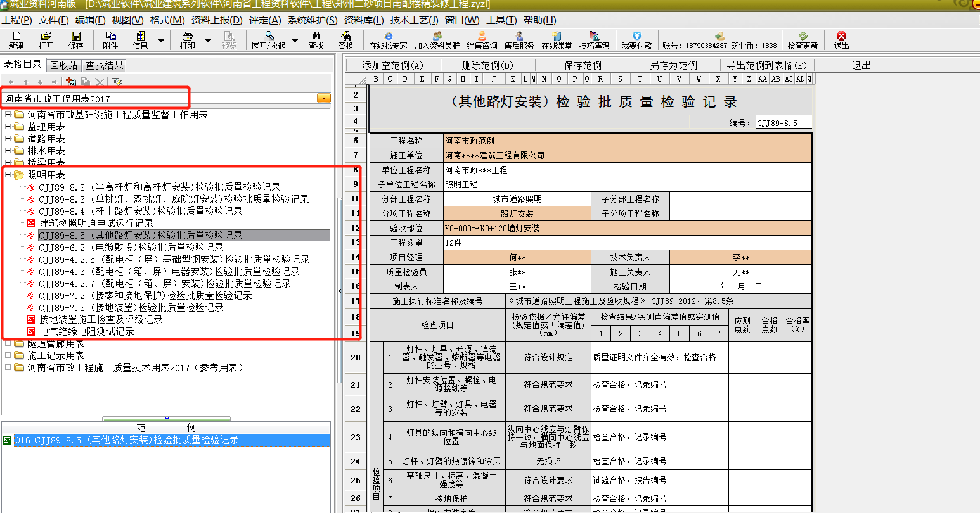Open 在线找专家 online expert
The height and width of the screenshot is (513, 980).
tap(388, 41)
